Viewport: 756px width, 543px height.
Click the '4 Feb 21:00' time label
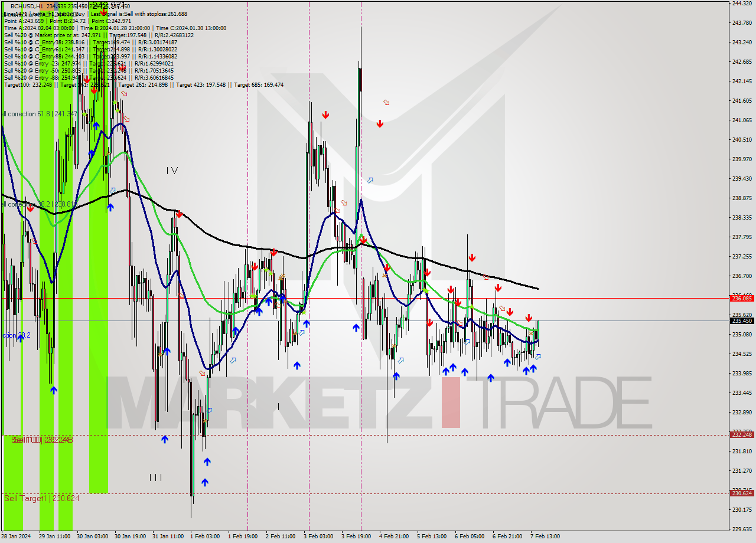tap(394, 537)
